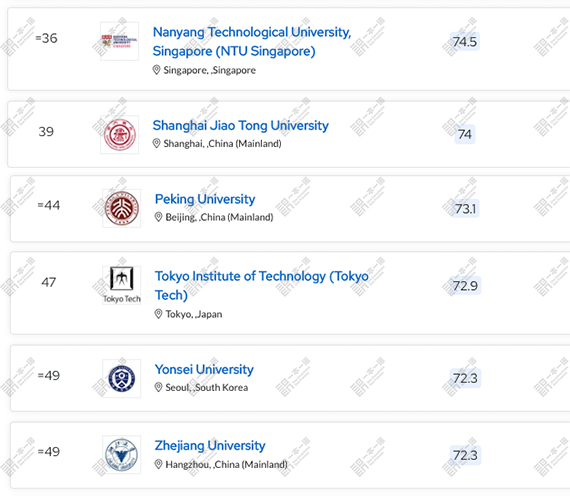Open Tokyo Institute of Technology link
This screenshot has width=570, height=496.
(262, 285)
